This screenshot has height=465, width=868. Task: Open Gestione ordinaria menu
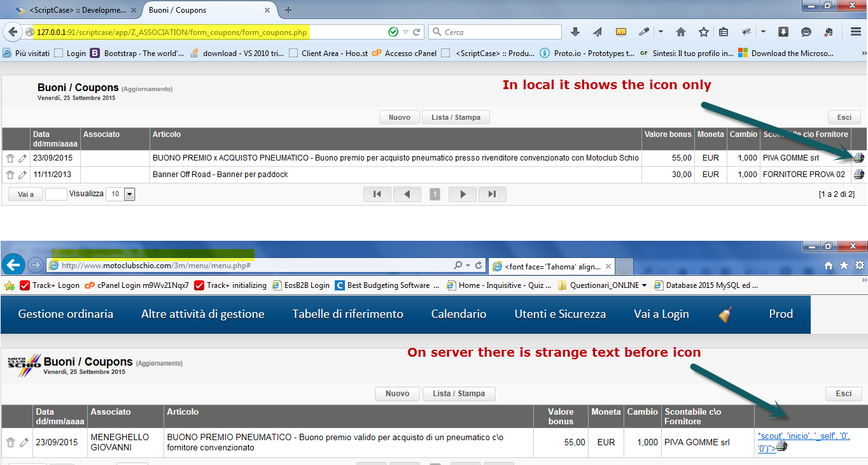(x=66, y=314)
